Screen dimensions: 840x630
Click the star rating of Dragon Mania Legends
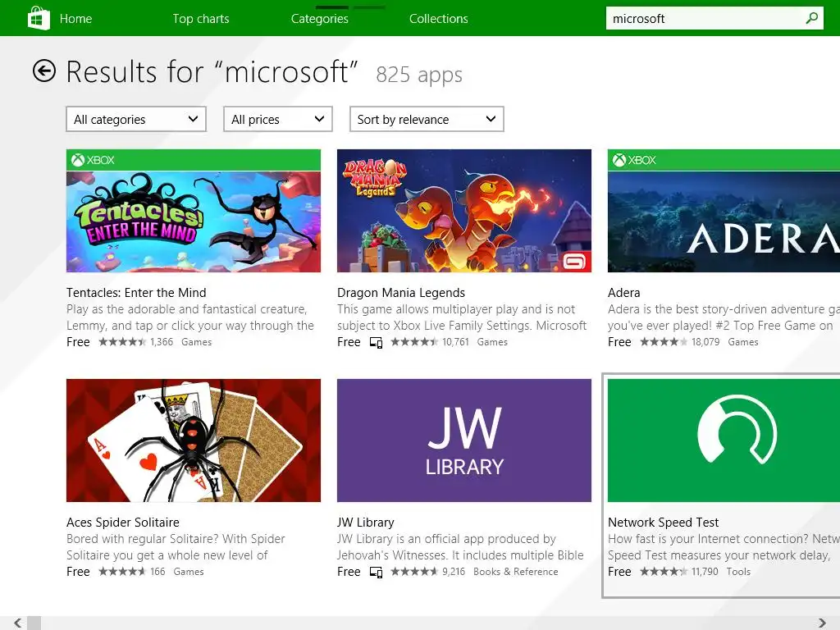click(x=414, y=342)
